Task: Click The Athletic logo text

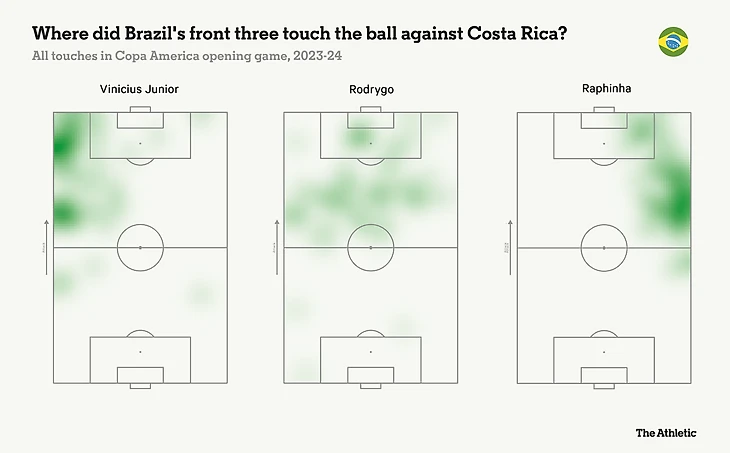Action: [666, 433]
